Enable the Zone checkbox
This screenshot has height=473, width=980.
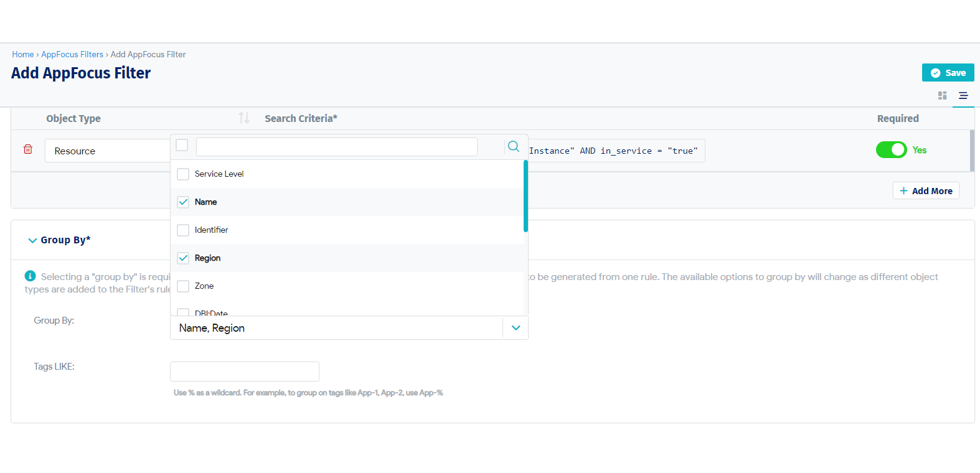(x=183, y=286)
